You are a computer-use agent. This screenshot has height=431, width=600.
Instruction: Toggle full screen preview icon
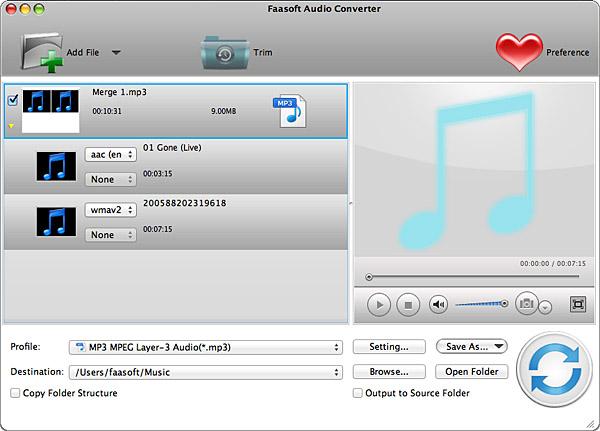[x=578, y=304]
